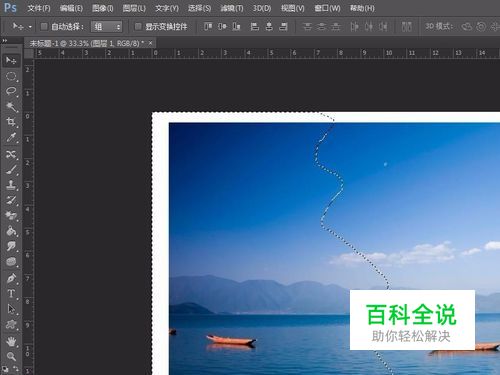Image resolution: width=500 pixels, height=375 pixels.
Task: Activate the 3D rotate mode icon
Action: 467,26
